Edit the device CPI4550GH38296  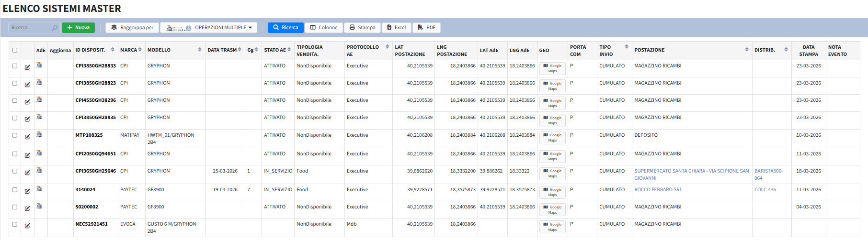click(27, 102)
